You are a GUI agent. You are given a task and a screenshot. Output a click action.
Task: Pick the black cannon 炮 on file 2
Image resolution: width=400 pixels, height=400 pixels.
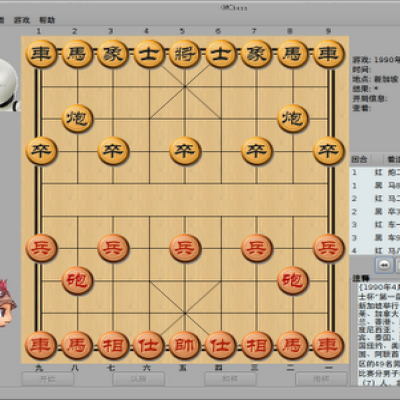point(77,119)
